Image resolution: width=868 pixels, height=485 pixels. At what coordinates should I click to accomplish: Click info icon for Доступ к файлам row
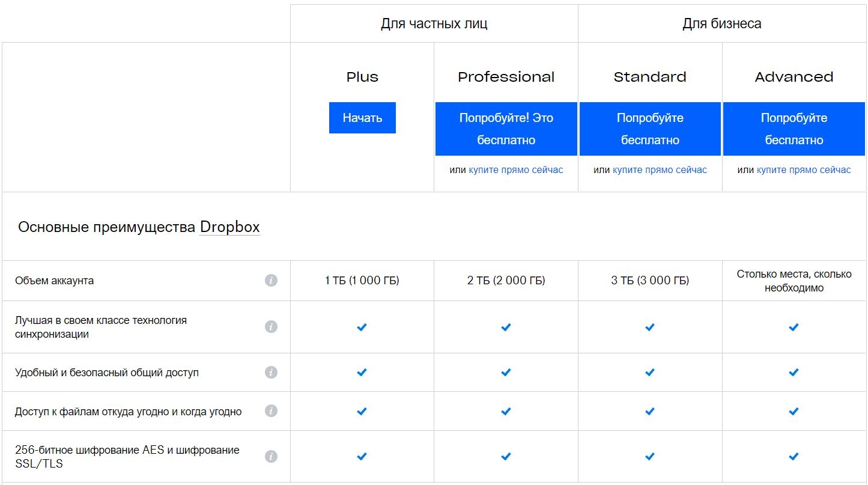point(271,411)
